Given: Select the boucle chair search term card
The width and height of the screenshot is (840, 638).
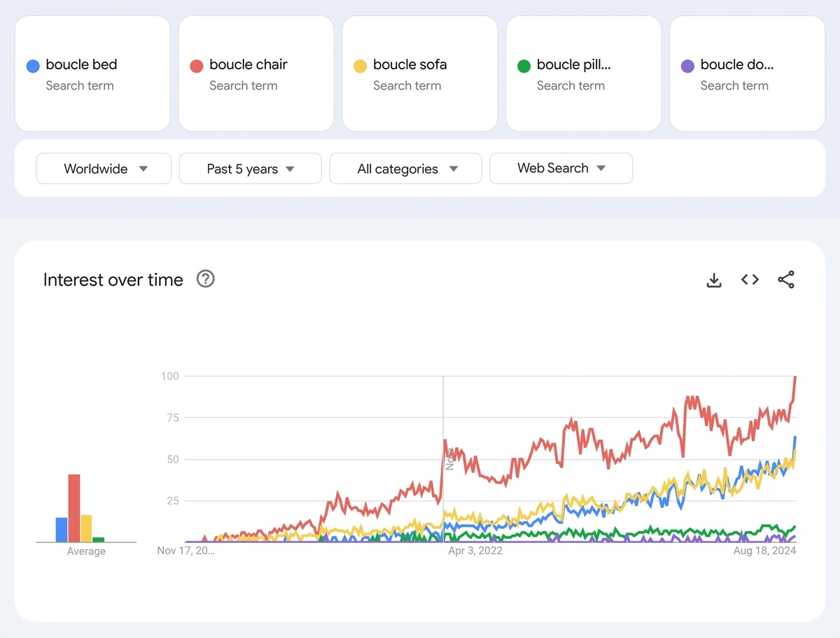Looking at the screenshot, I should 256,73.
